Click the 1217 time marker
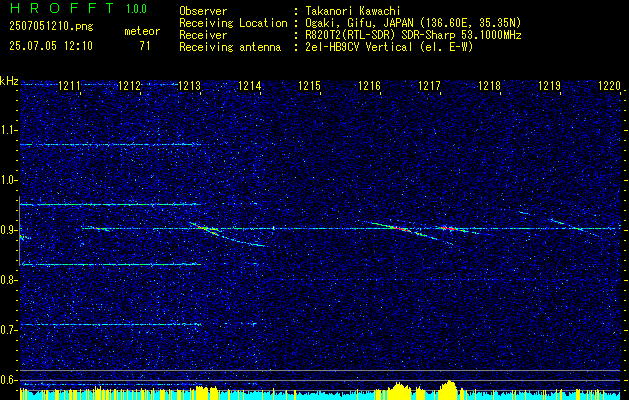The width and height of the screenshot is (629, 400). (429, 85)
